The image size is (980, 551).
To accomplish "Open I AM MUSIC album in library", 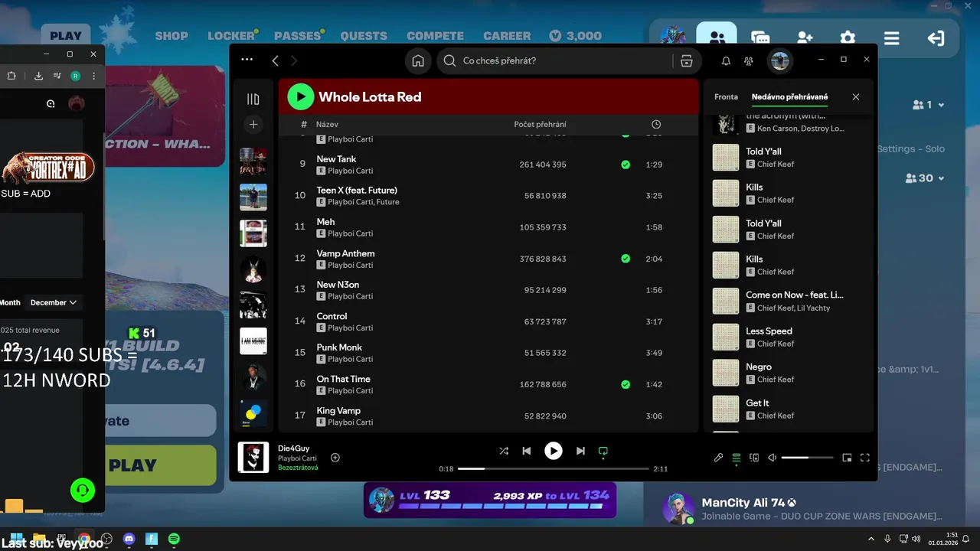I will [x=253, y=341].
